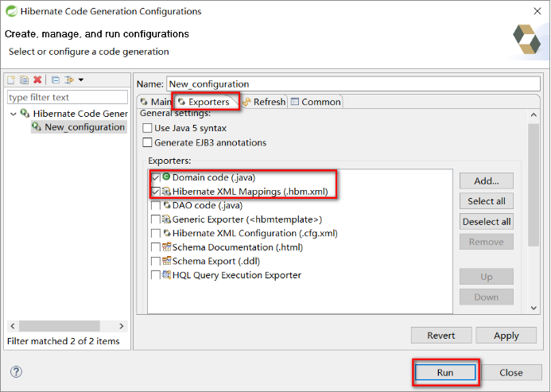551x392 pixels.
Task: Click the Close button
Action: 511,372
